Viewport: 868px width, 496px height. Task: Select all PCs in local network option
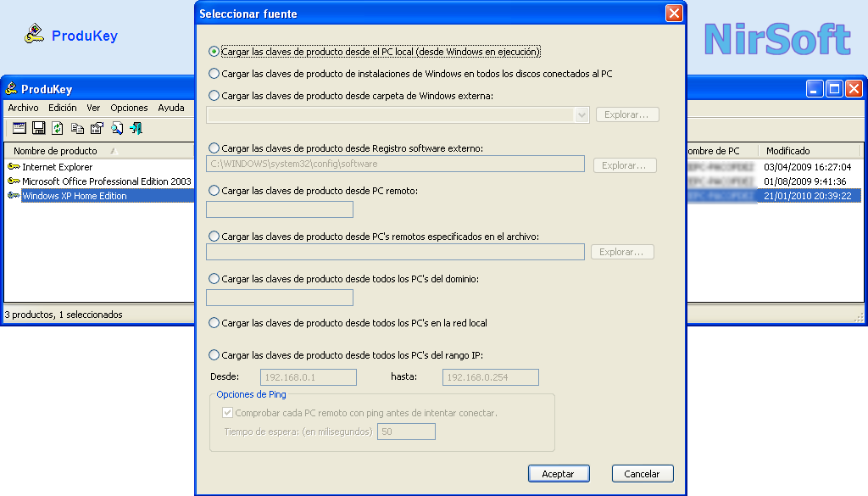(214, 323)
